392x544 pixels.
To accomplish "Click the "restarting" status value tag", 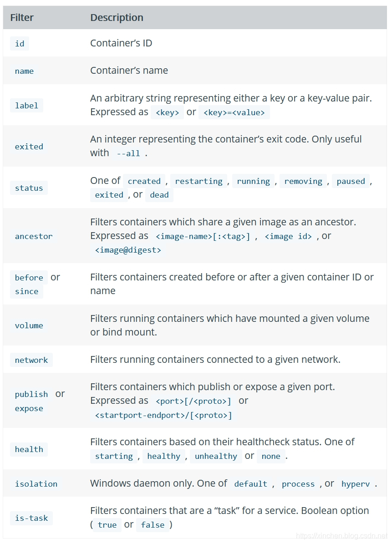I will [199, 181].
